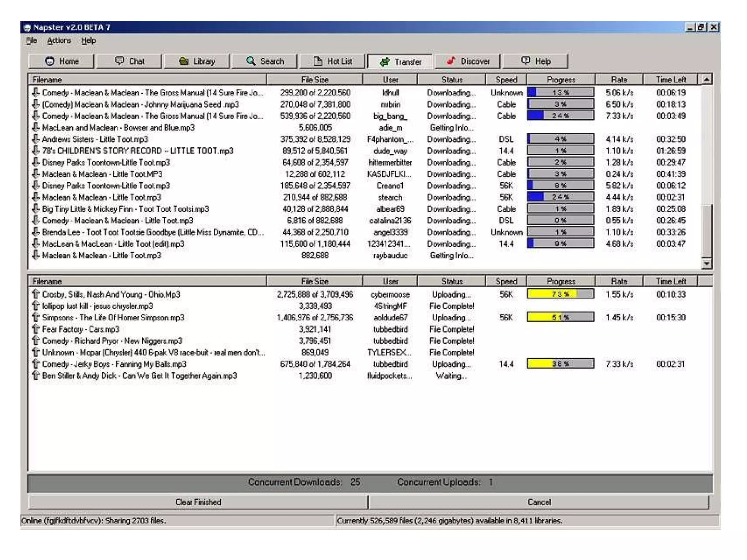Click the 73% upload progress bar for Ohio.Mp3
The image size is (747, 560).
point(560,294)
